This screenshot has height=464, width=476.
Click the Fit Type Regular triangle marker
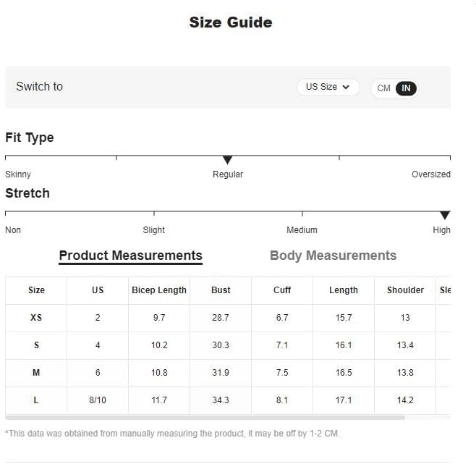click(x=227, y=160)
